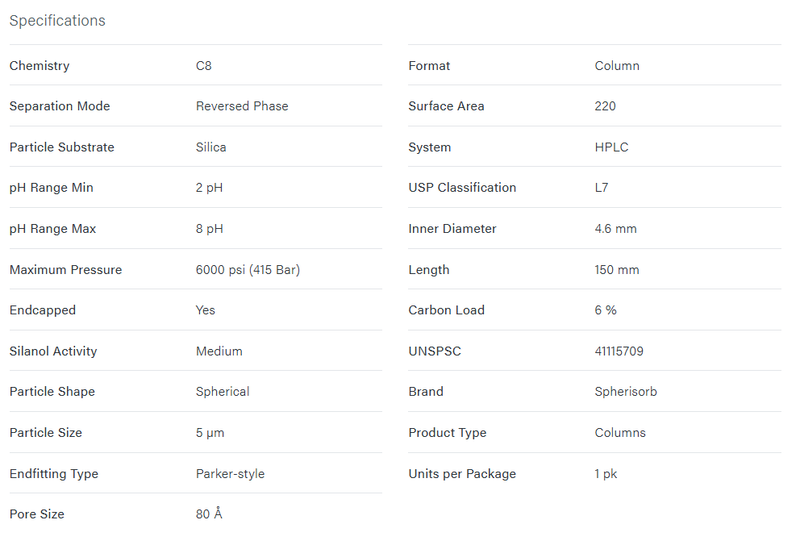Image resolution: width=800 pixels, height=540 pixels.
Task: Select the Endcapped Yes value
Action: tap(205, 310)
